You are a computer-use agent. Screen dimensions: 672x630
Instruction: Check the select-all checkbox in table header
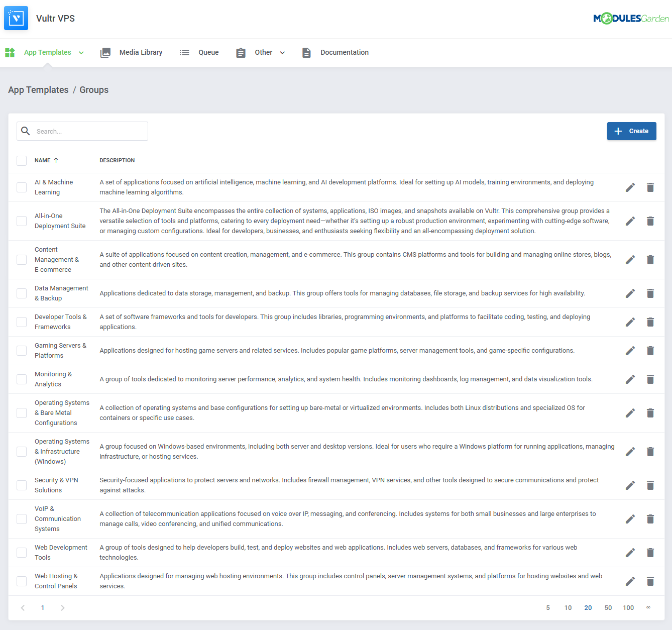pyautogui.click(x=22, y=160)
